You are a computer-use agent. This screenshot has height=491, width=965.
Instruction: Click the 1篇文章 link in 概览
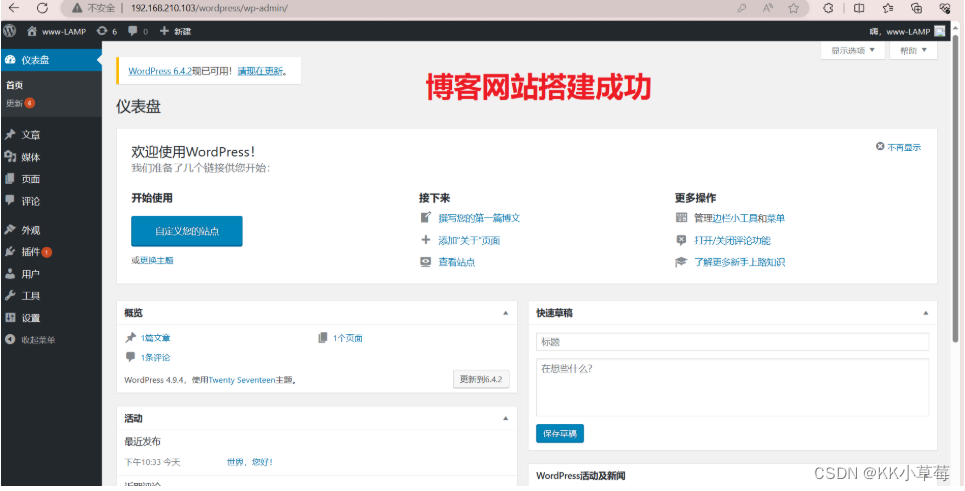pyautogui.click(x=155, y=338)
